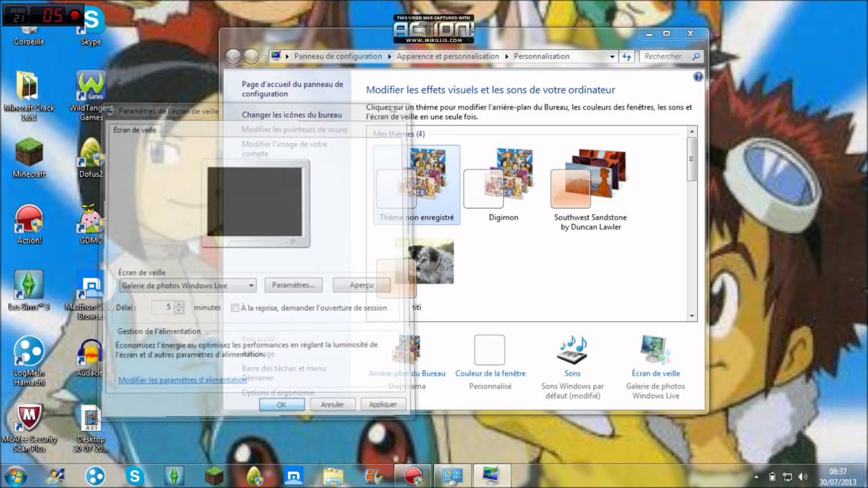Select the Southwest Sandstone by Duncan Lawler theme
Viewport: 868px width, 488px height.
coord(590,189)
